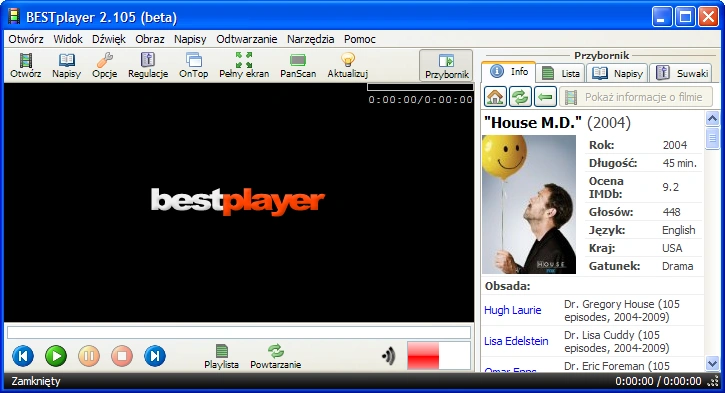Toggle Powtarzanie repeat mode

coord(276,356)
